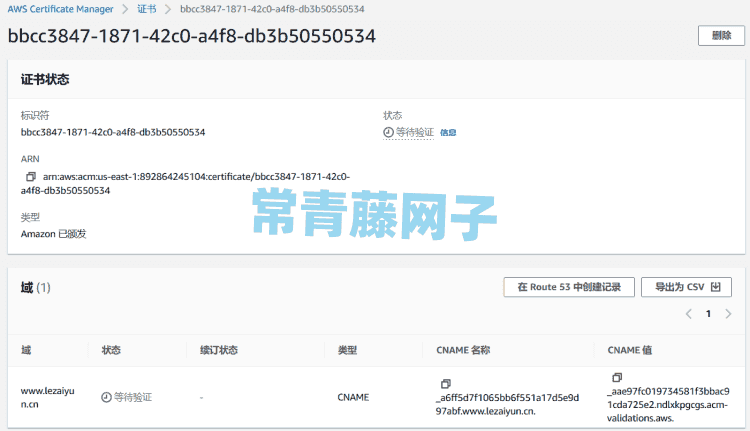Click the 续订状态 dash cell

click(x=201, y=398)
